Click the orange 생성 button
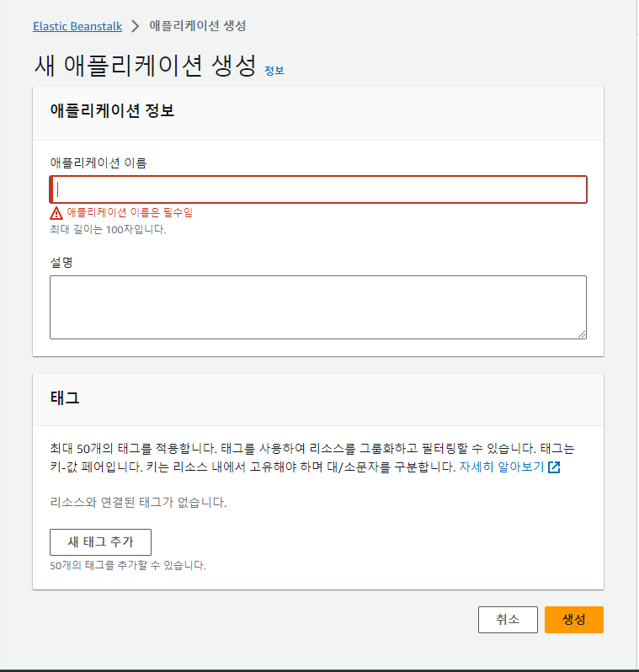Screen dimensions: 639x672 pos(574,619)
